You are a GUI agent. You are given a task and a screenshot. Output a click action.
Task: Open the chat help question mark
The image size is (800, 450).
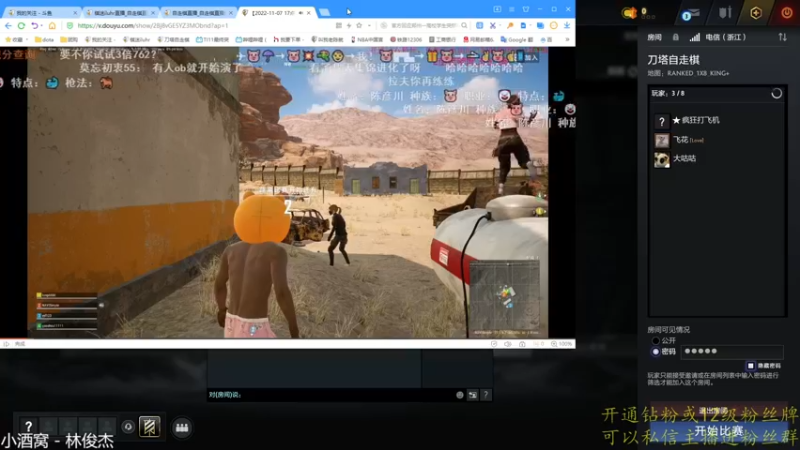pos(486,395)
